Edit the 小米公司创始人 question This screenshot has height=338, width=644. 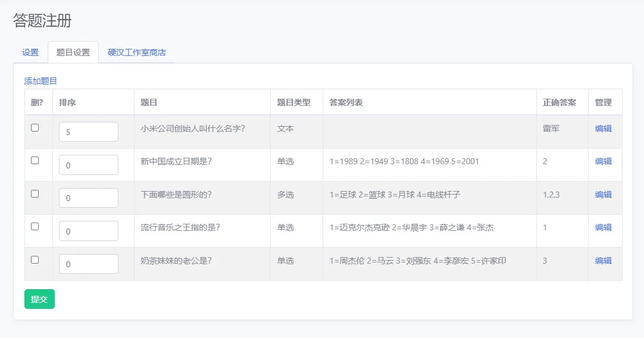pos(604,129)
